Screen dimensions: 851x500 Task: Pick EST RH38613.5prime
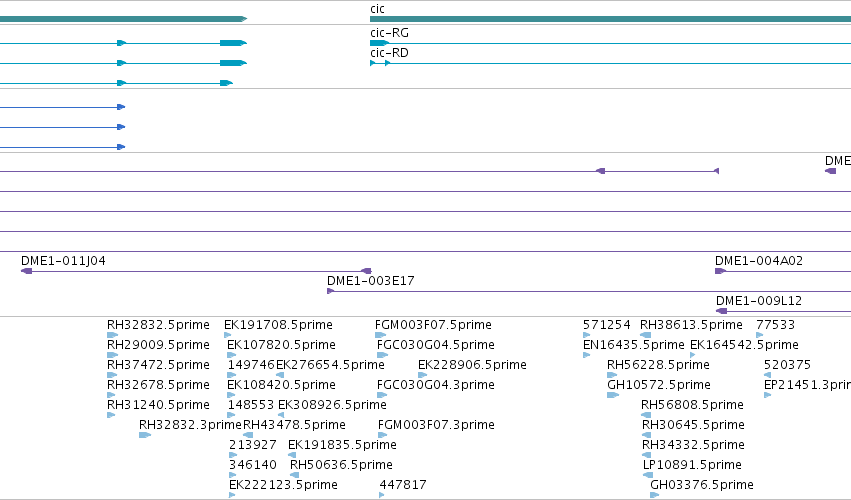[x=691, y=325]
